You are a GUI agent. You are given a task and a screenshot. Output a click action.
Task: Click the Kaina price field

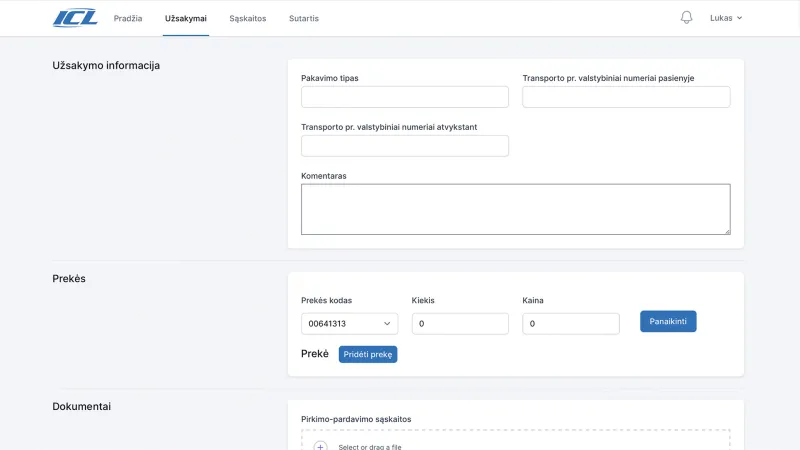pos(571,323)
